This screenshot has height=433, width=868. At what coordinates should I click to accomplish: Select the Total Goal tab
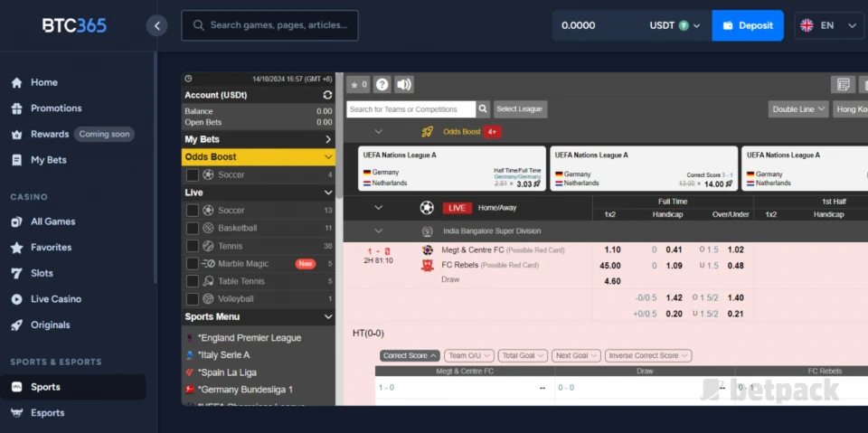(x=523, y=356)
